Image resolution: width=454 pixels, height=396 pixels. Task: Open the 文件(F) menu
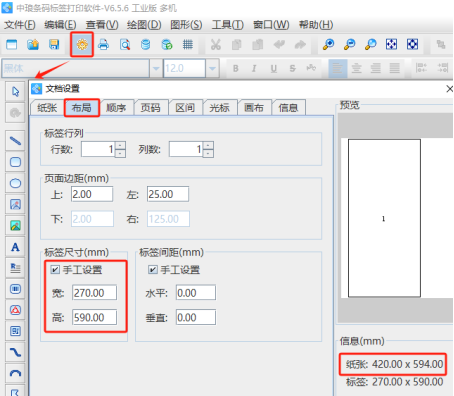tap(20, 25)
